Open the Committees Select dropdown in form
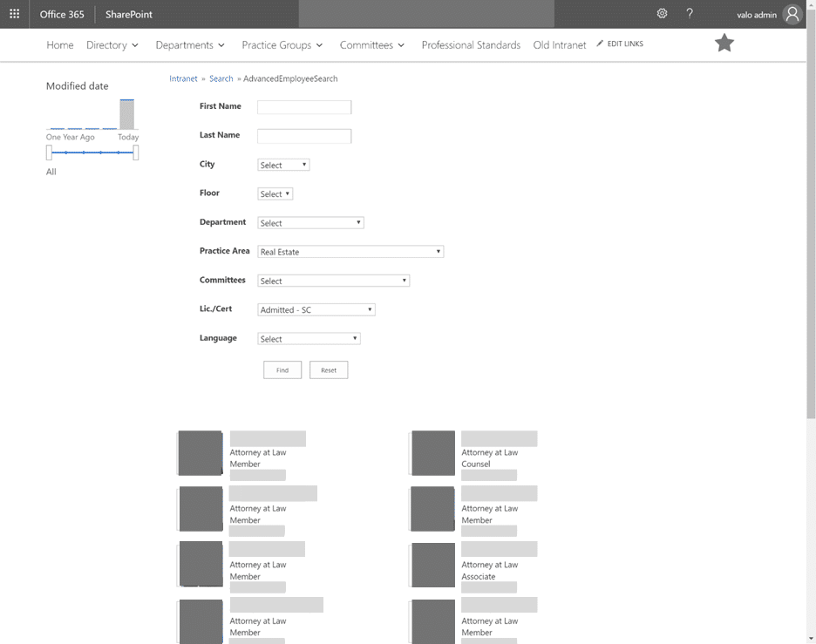Image resolution: width=816 pixels, height=644 pixels. coord(333,281)
